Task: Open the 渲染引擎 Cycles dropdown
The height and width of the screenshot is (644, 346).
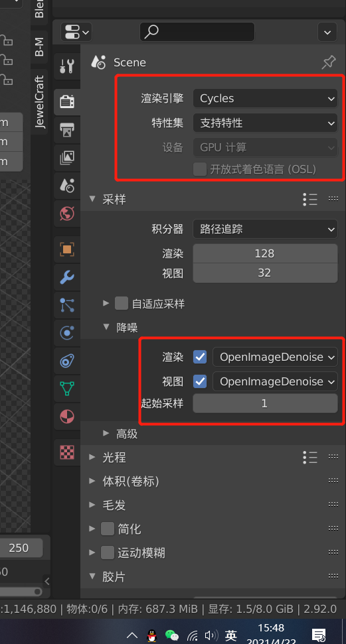Action: [x=265, y=99]
